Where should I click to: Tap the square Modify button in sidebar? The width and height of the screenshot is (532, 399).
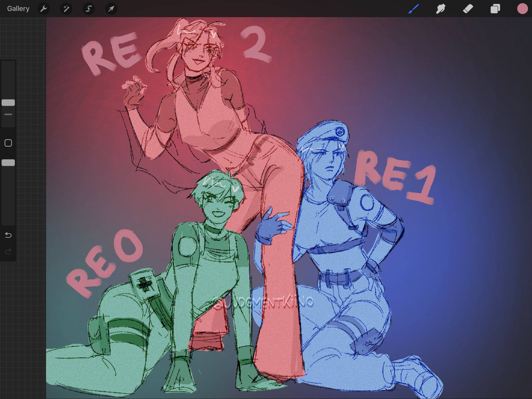[x=8, y=143]
